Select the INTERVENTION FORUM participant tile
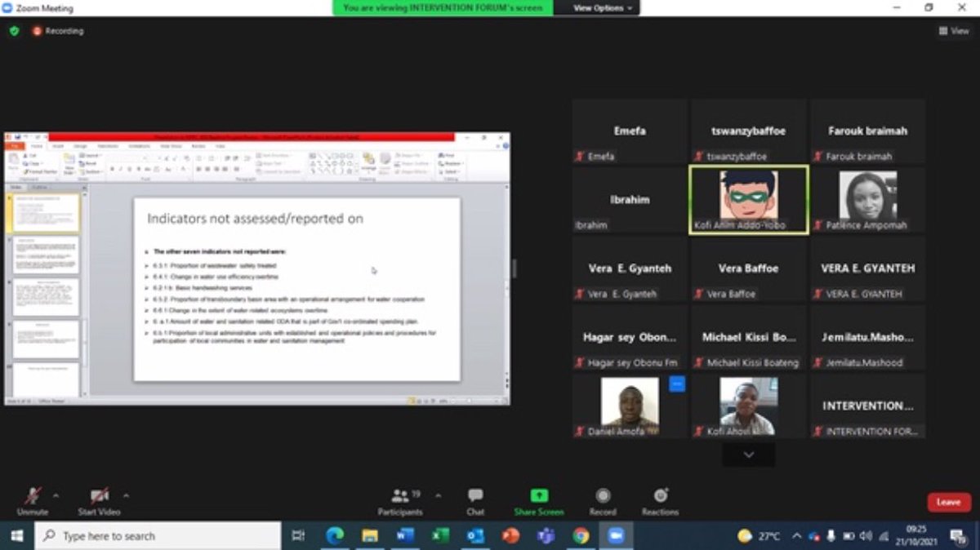 868,406
